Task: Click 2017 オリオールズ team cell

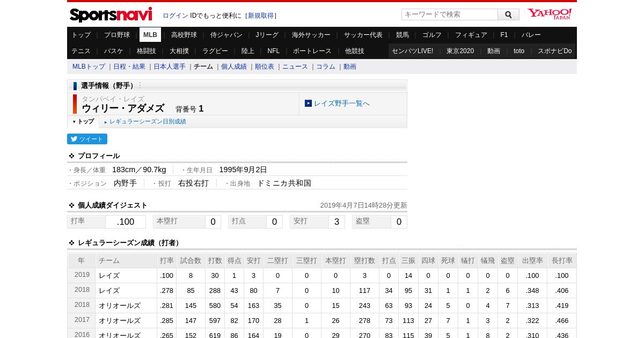Action: click(x=126, y=320)
